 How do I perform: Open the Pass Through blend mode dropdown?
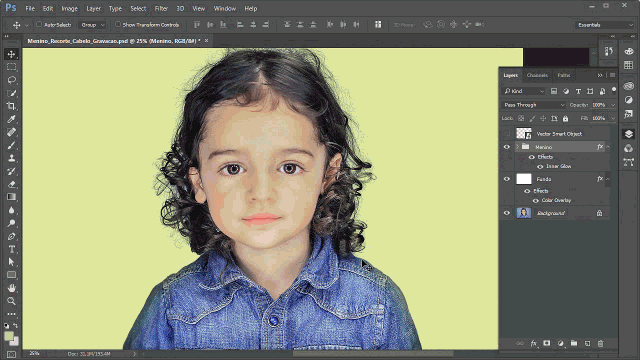533,105
